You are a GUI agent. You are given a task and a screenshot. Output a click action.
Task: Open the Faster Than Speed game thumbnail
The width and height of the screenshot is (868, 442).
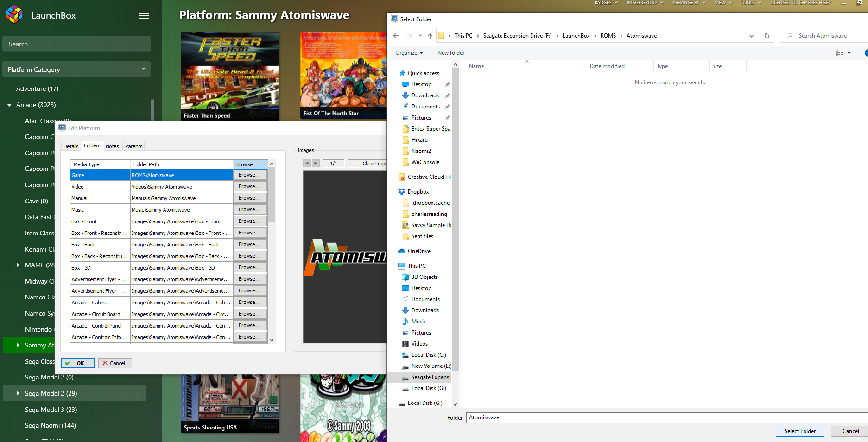(230, 76)
